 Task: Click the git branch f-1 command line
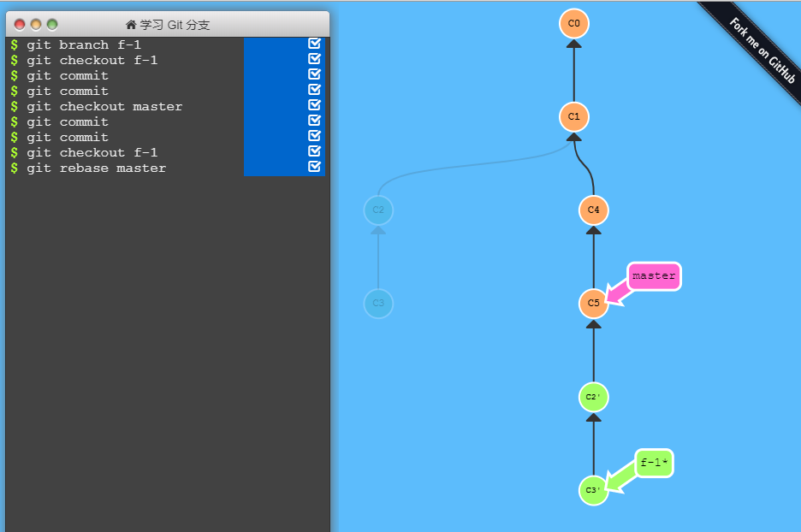84,45
